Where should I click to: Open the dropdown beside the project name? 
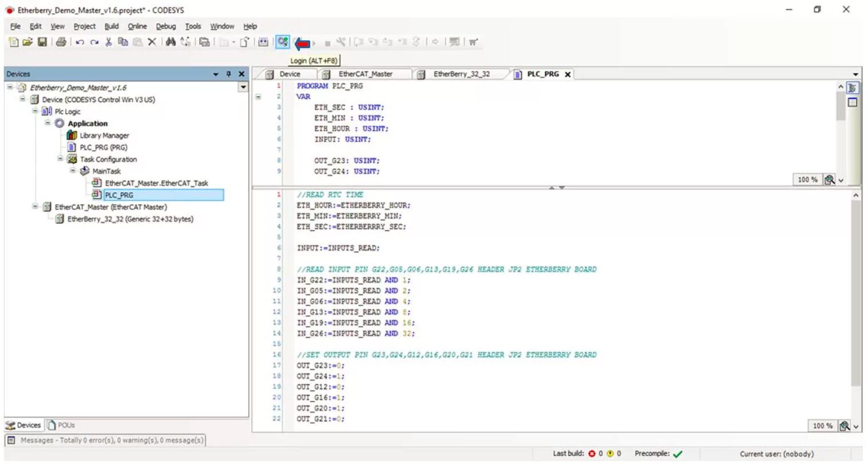tap(243, 88)
